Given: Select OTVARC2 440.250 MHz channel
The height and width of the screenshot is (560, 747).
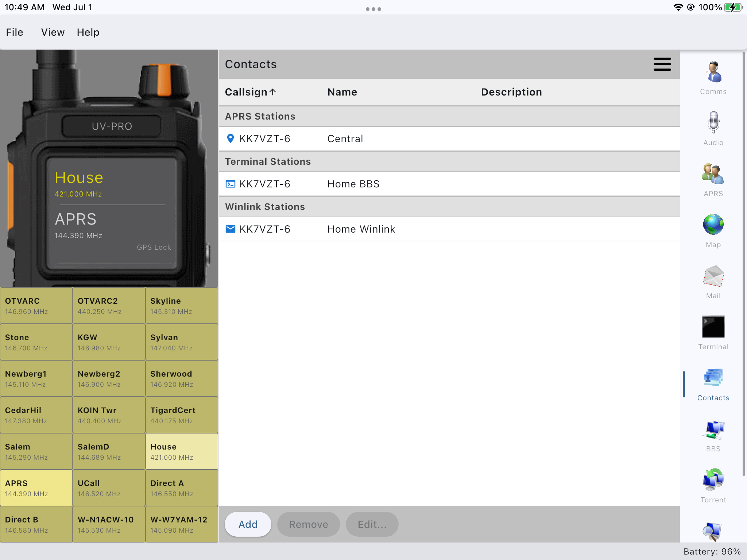Looking at the screenshot, I should click(x=109, y=306).
